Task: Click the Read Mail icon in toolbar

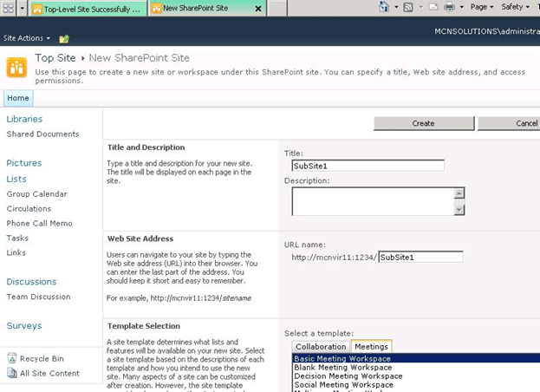Action: 433,7
